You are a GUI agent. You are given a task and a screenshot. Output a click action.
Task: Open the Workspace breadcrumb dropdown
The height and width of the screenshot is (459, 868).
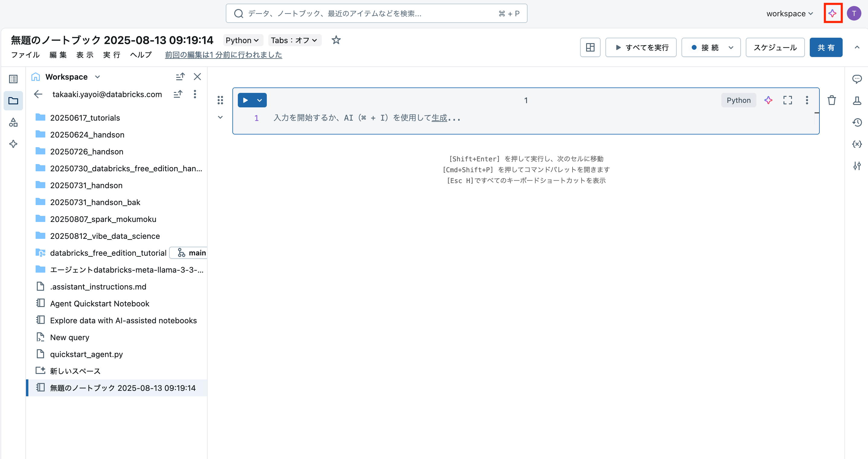(x=97, y=77)
